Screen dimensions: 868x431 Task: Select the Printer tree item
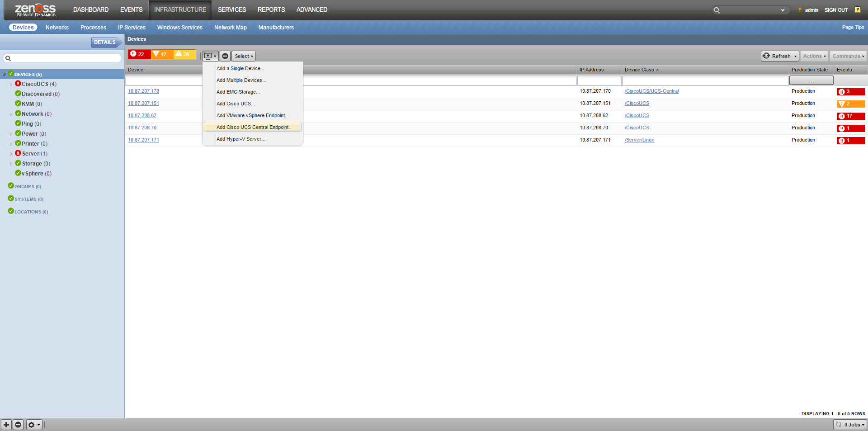click(x=34, y=144)
